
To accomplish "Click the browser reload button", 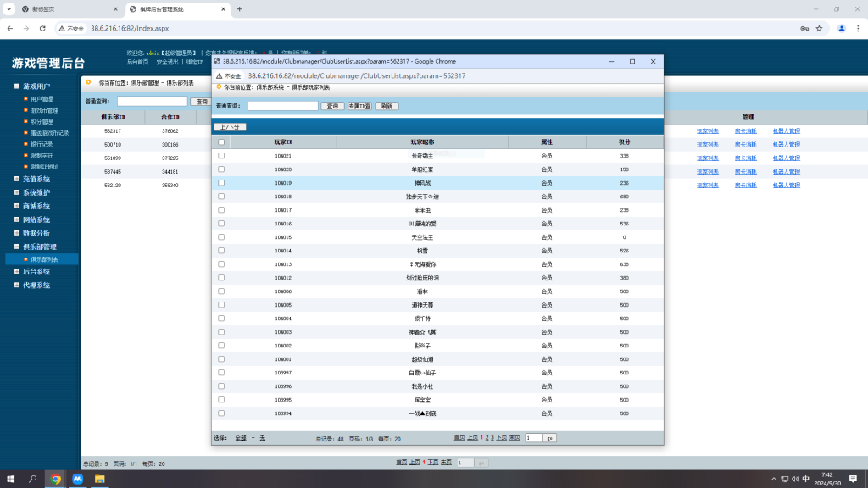I will [x=45, y=28].
